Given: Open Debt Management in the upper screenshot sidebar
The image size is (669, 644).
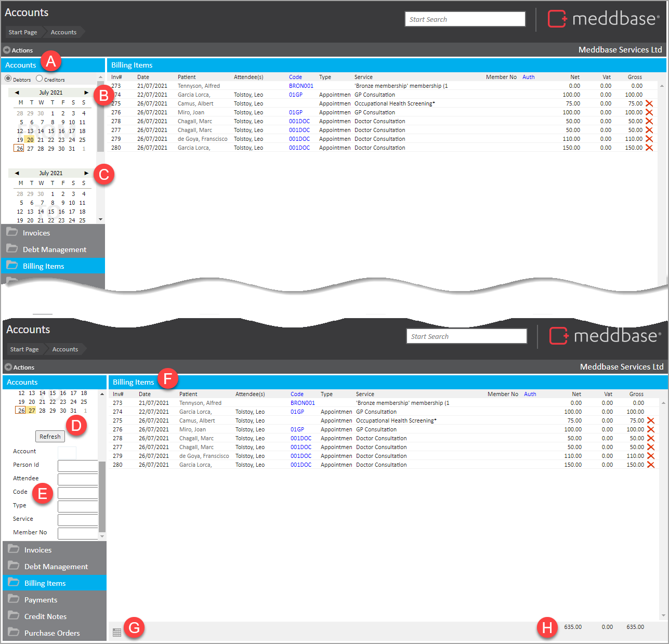Looking at the screenshot, I should pyautogui.click(x=53, y=249).
